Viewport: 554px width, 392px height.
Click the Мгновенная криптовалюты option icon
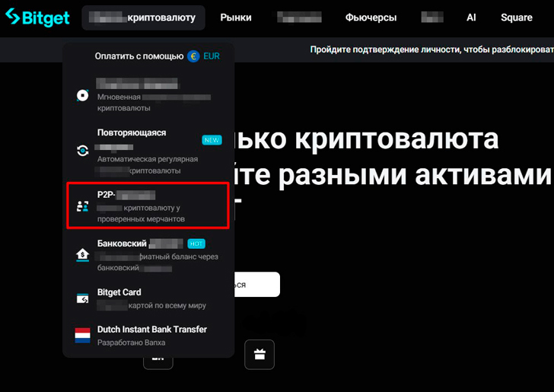click(x=82, y=95)
